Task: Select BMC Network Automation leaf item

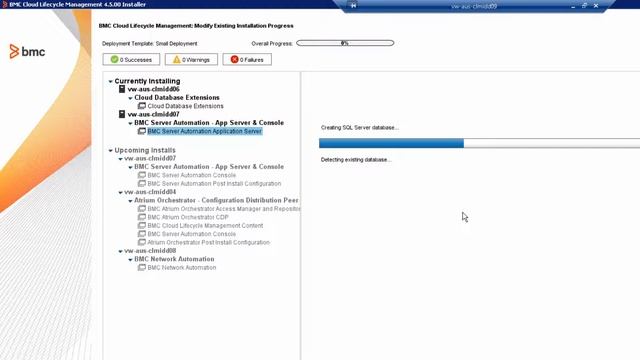Action: click(182, 268)
